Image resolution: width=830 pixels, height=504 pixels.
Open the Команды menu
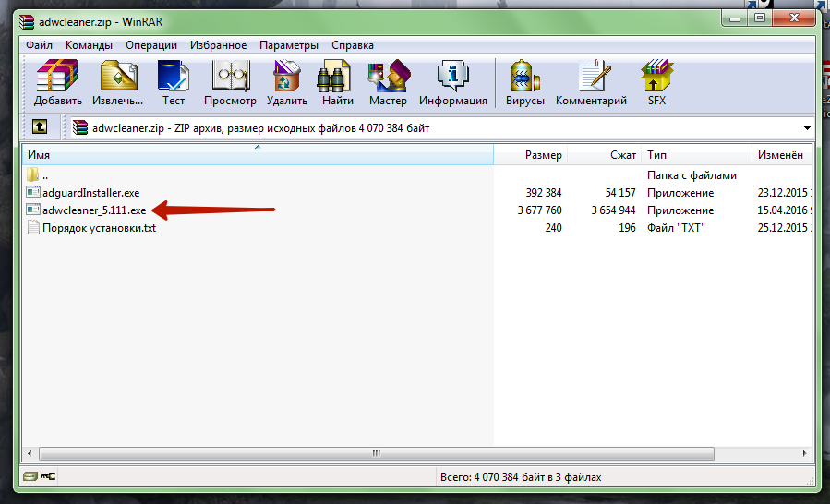tap(89, 45)
